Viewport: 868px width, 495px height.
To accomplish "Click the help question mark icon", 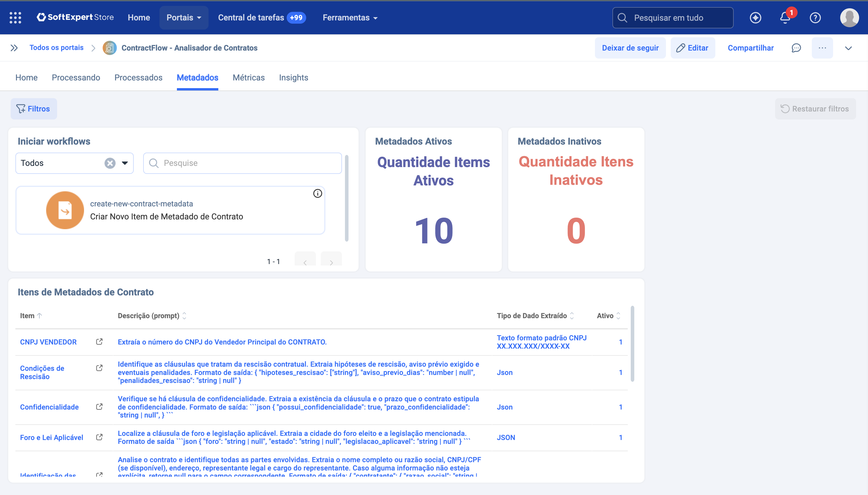I will pos(816,17).
